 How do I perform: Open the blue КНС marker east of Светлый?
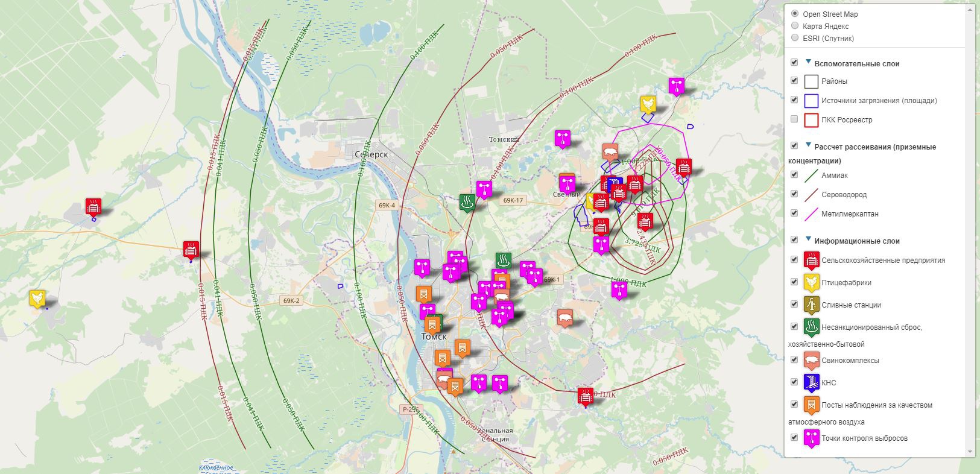(615, 185)
